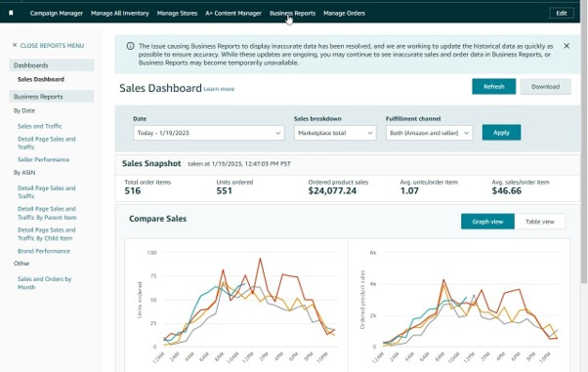Click Avg. units/order item value 1.07
This screenshot has width=588, height=372.
click(409, 190)
